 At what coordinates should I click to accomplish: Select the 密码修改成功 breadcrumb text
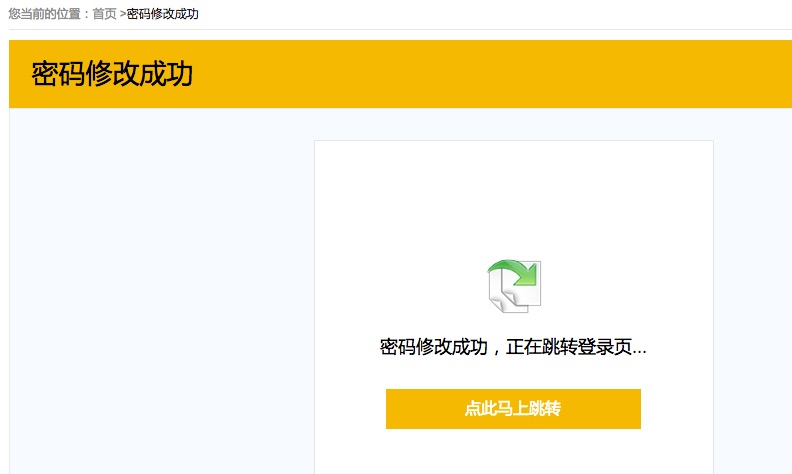163,14
